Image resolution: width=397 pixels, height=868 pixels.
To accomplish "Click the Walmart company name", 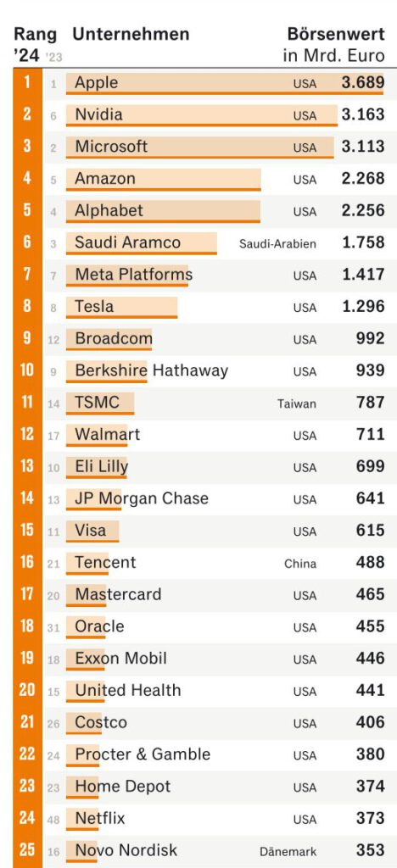I will 108,434.
